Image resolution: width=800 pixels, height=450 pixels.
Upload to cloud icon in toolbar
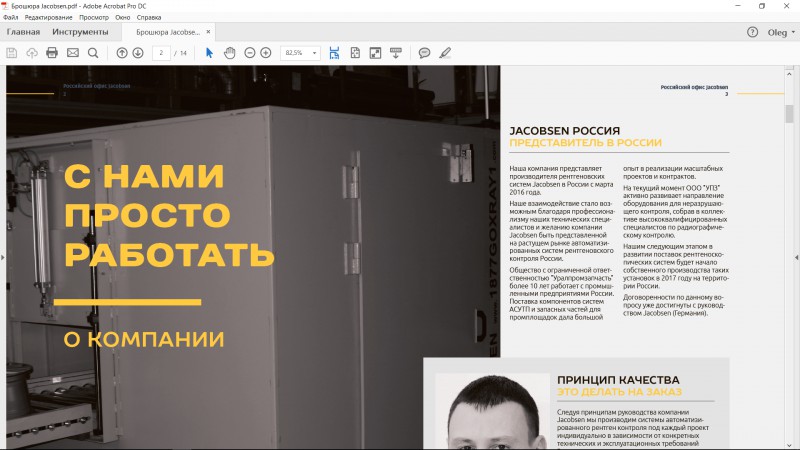pyautogui.click(x=32, y=53)
